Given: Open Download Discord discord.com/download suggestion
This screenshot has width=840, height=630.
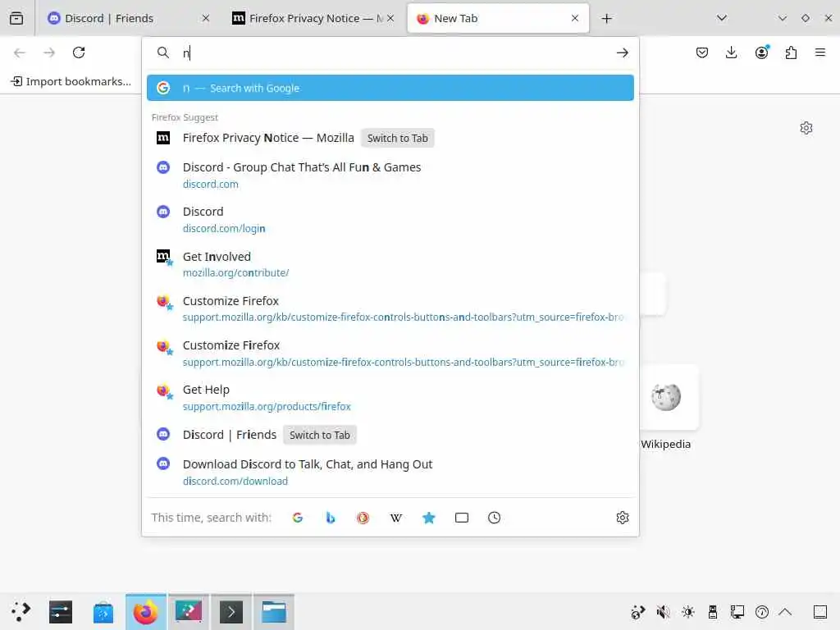Looking at the screenshot, I should click(x=390, y=472).
